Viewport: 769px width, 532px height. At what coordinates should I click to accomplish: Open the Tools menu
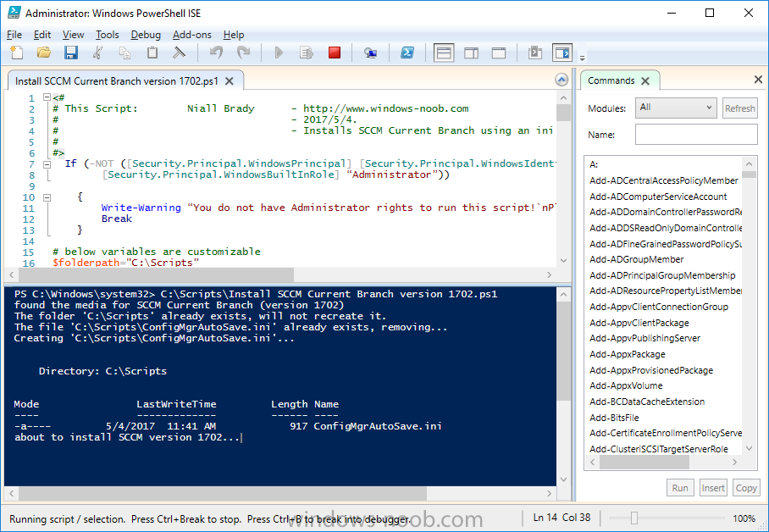(x=107, y=35)
